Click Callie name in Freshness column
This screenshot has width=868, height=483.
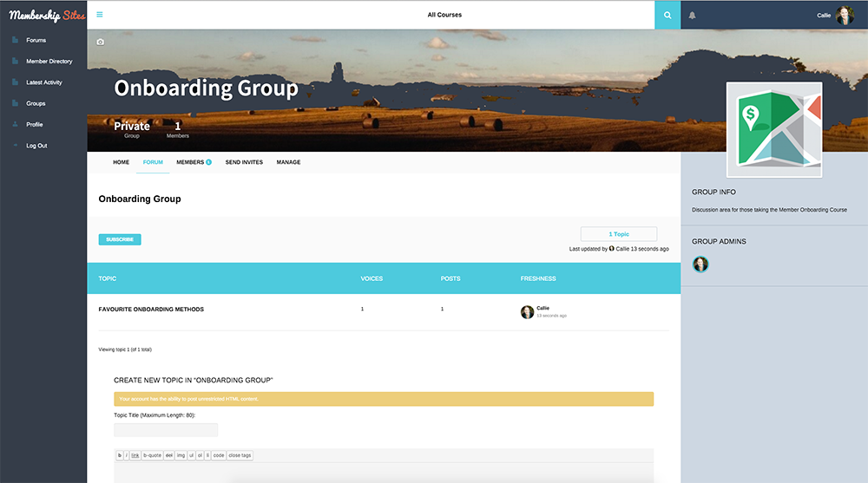543,308
